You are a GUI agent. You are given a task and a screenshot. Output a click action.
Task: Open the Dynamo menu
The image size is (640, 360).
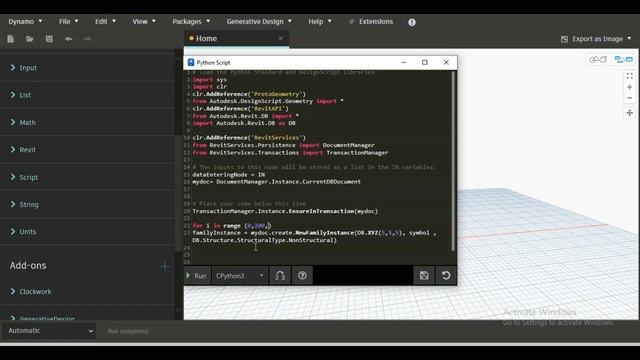coord(25,22)
